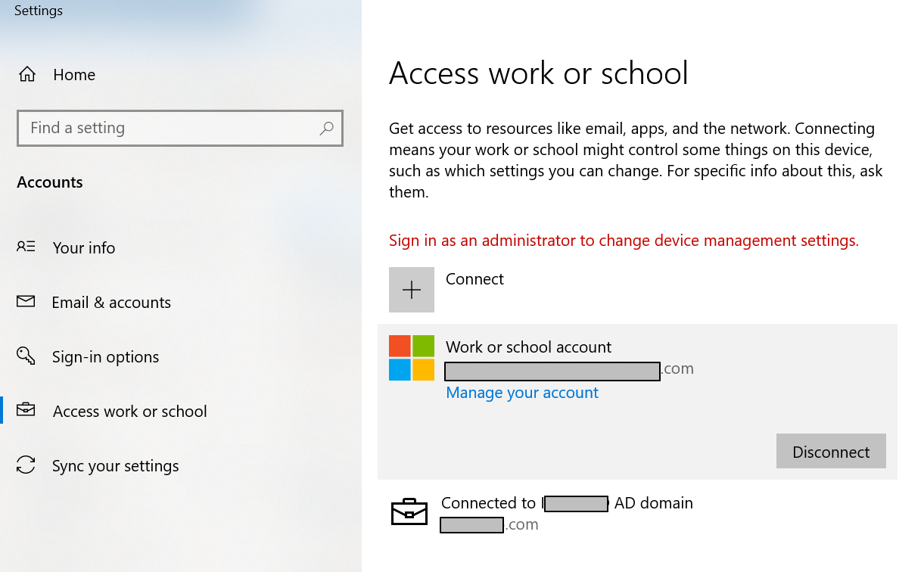Open the Manage your account link
The height and width of the screenshot is (572, 924).
point(521,393)
